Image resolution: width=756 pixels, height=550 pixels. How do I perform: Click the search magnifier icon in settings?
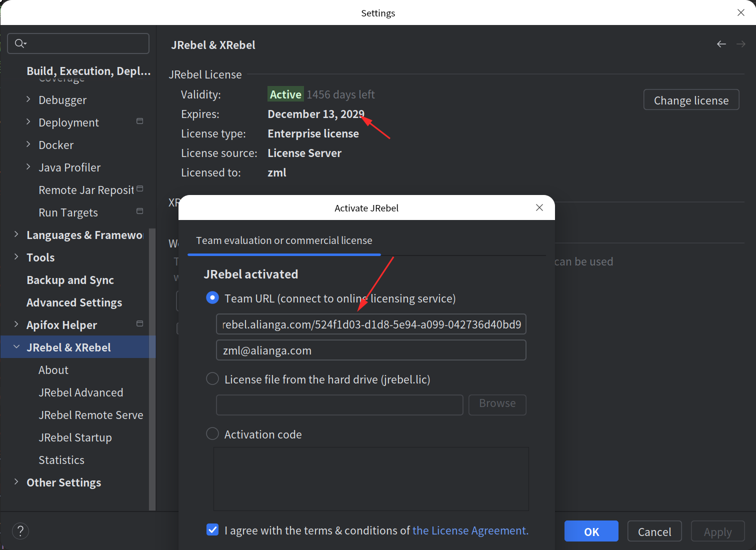(20, 43)
